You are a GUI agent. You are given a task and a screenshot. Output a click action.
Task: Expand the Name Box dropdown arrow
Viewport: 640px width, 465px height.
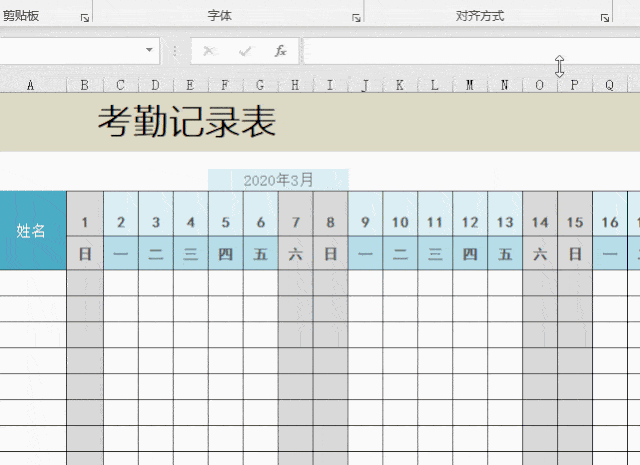tap(149, 50)
